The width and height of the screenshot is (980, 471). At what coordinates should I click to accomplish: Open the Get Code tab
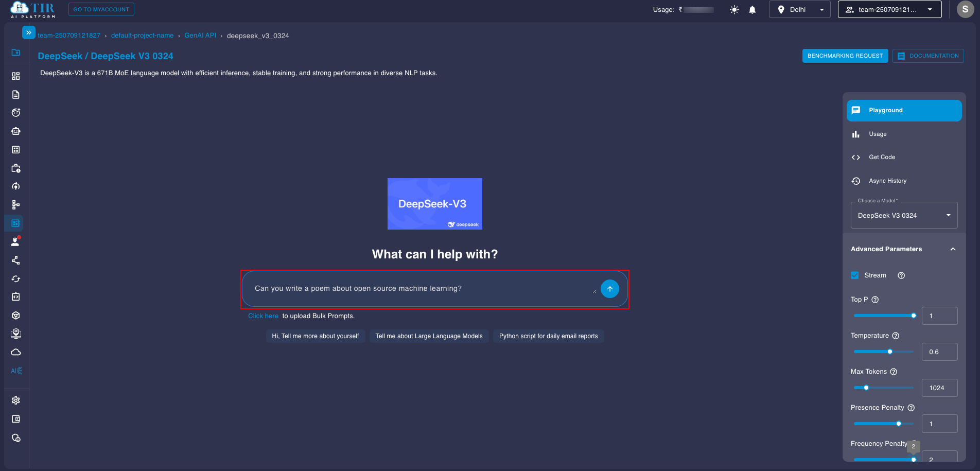[x=882, y=157]
